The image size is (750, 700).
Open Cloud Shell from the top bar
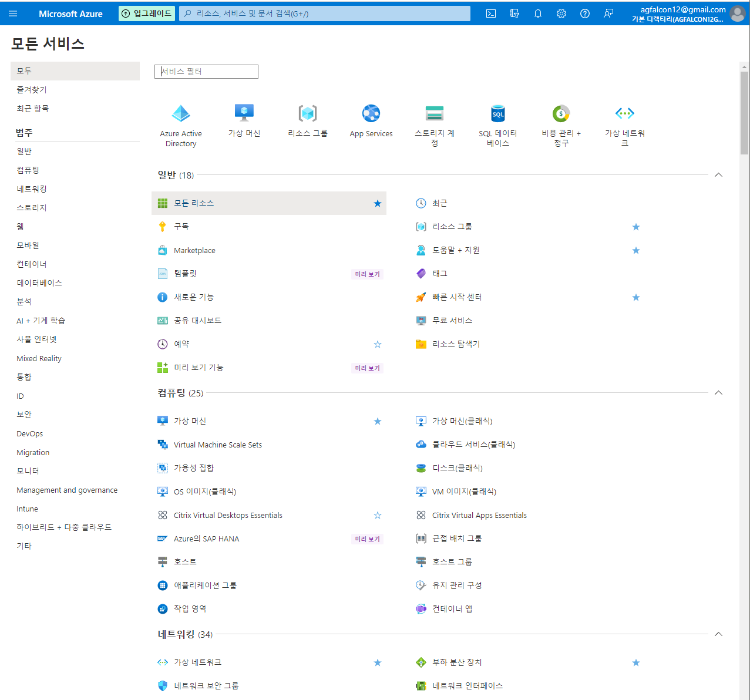[491, 14]
